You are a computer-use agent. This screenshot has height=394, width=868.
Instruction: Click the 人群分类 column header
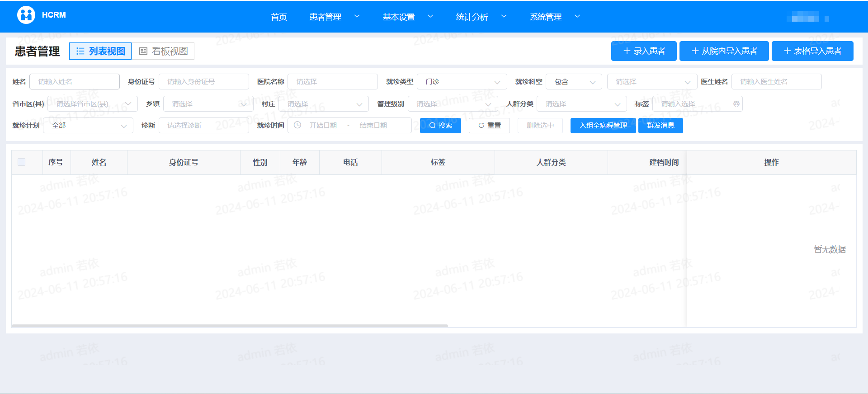[551, 162]
